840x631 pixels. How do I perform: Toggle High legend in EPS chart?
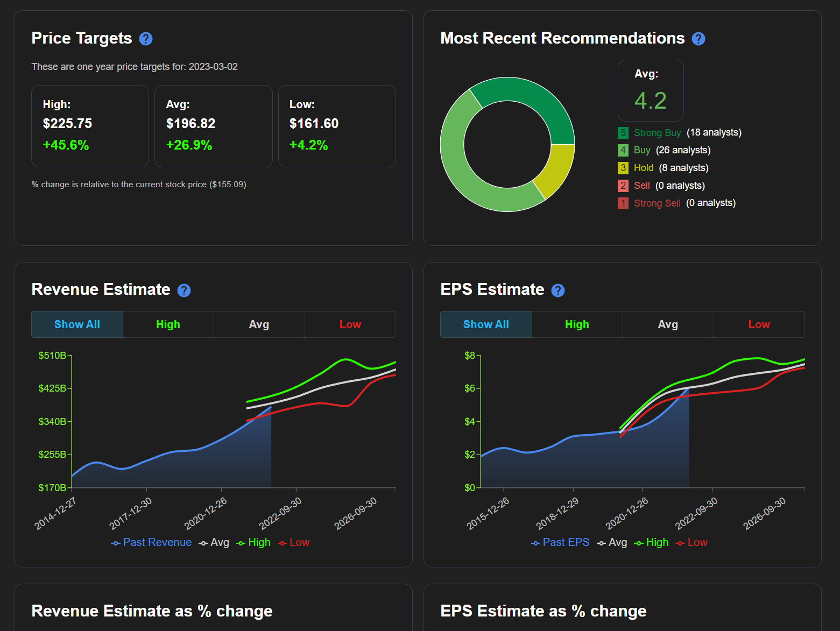coord(651,542)
